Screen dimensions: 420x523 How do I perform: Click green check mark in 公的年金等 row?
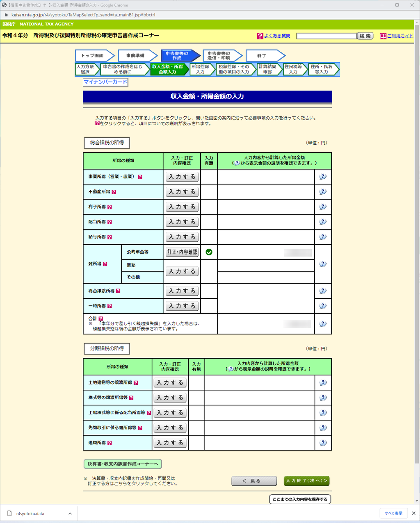(x=209, y=252)
